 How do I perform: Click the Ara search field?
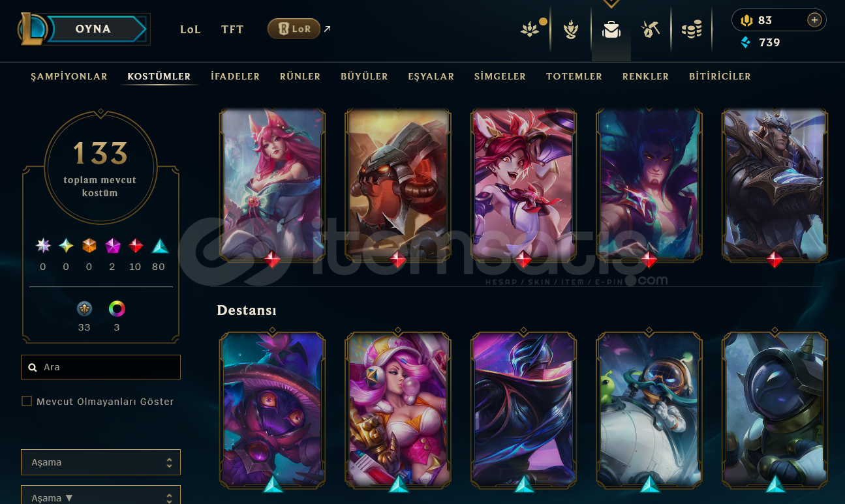click(x=100, y=367)
